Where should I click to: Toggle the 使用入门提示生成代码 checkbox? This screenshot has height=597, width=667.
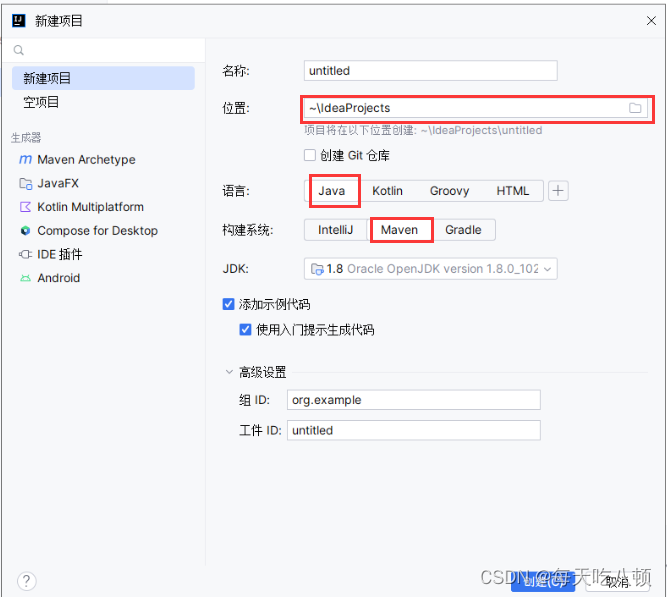pos(245,330)
